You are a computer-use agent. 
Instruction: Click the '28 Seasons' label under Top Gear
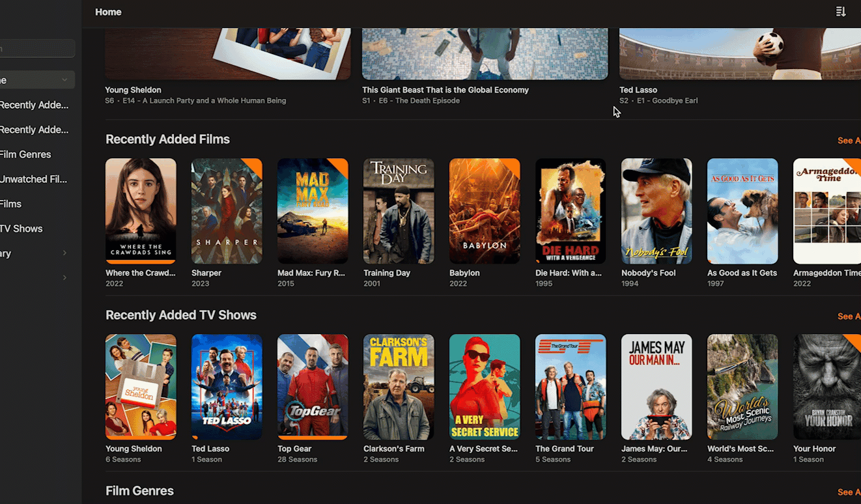coord(298,460)
